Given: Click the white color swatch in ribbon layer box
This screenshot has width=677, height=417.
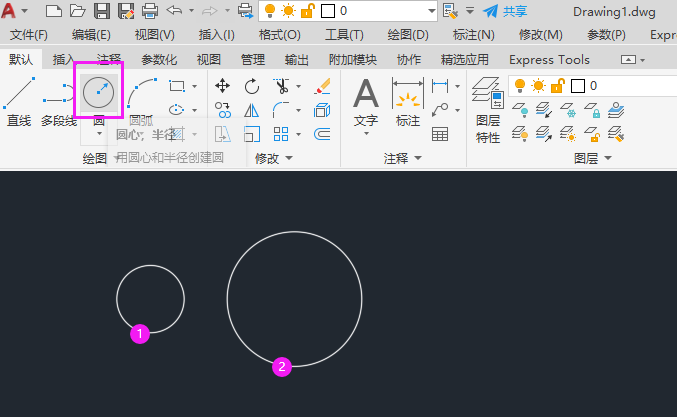Looking at the screenshot, I should point(578,86).
